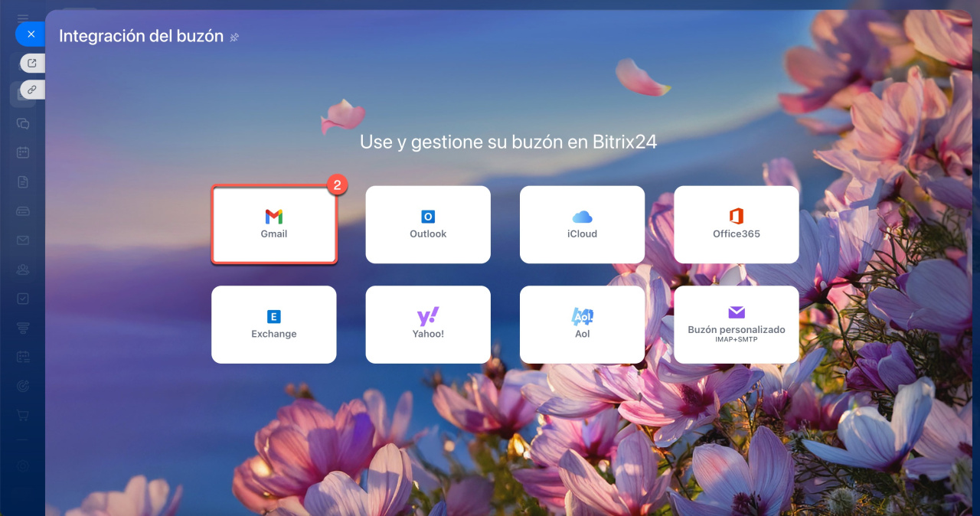
Task: Choose Outlook as the mail service
Action: pyautogui.click(x=427, y=224)
